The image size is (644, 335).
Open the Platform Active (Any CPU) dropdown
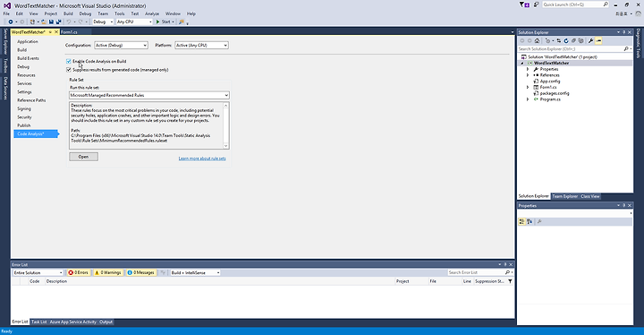pos(201,46)
